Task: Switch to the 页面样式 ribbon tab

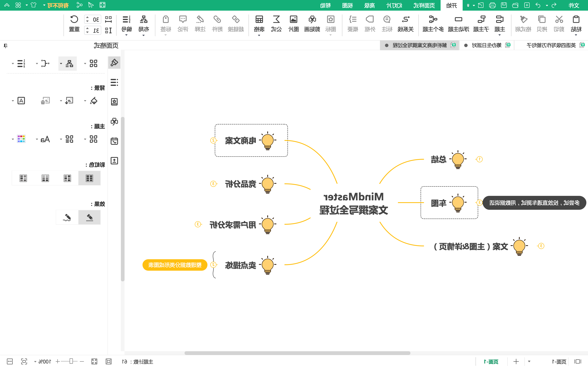Action: (x=424, y=5)
